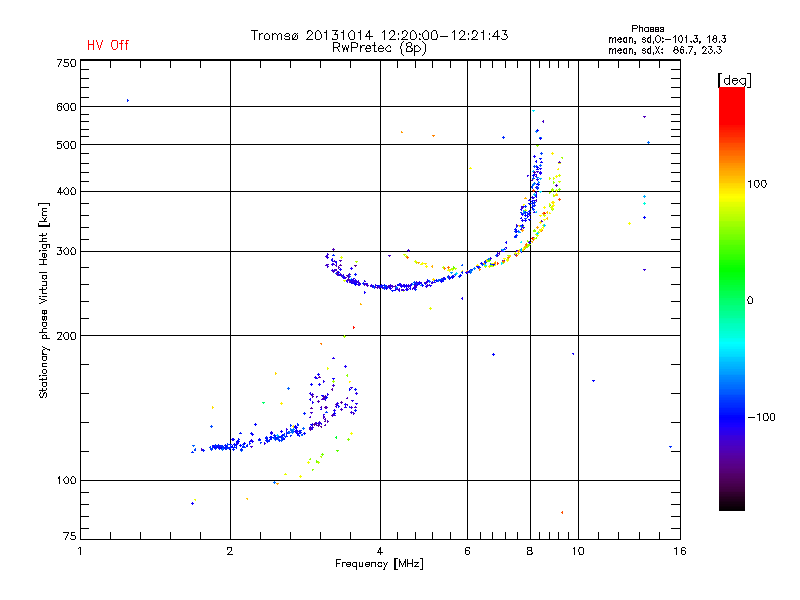The image size is (800, 600).
Task: Click the x-axis '6' tick label
Action: pyautogui.click(x=467, y=551)
